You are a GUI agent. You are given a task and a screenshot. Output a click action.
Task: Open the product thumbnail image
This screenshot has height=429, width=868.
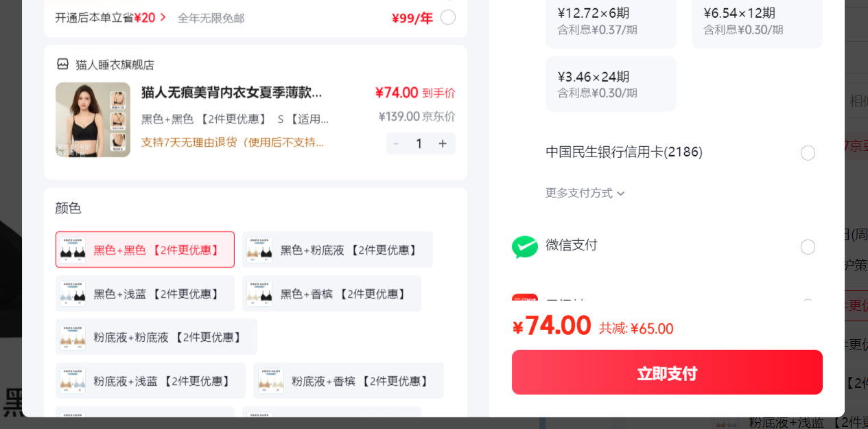(x=93, y=119)
